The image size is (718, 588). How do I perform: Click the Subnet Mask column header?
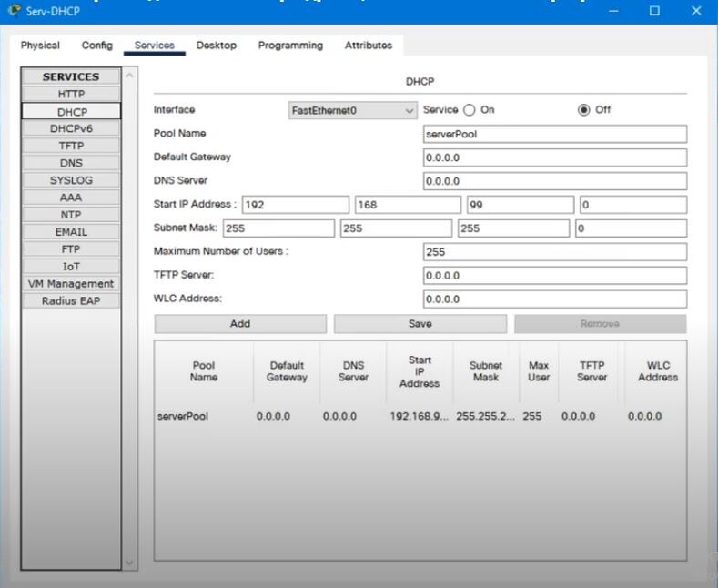(x=486, y=371)
